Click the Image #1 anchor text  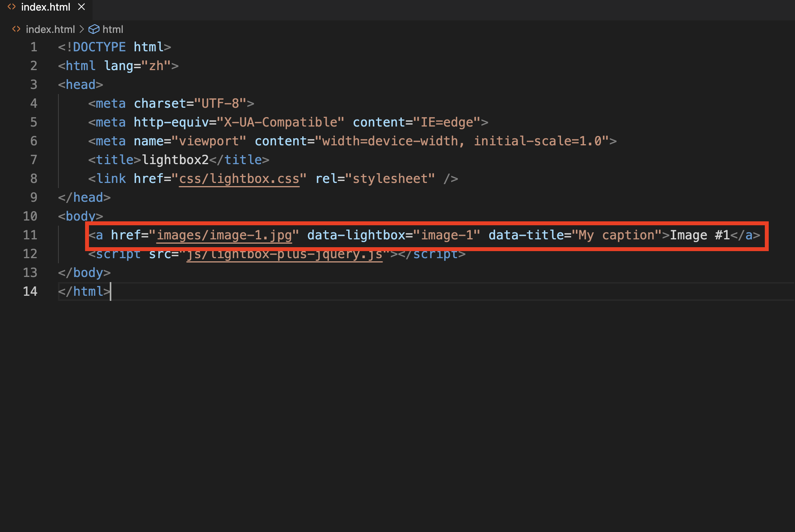tap(700, 235)
